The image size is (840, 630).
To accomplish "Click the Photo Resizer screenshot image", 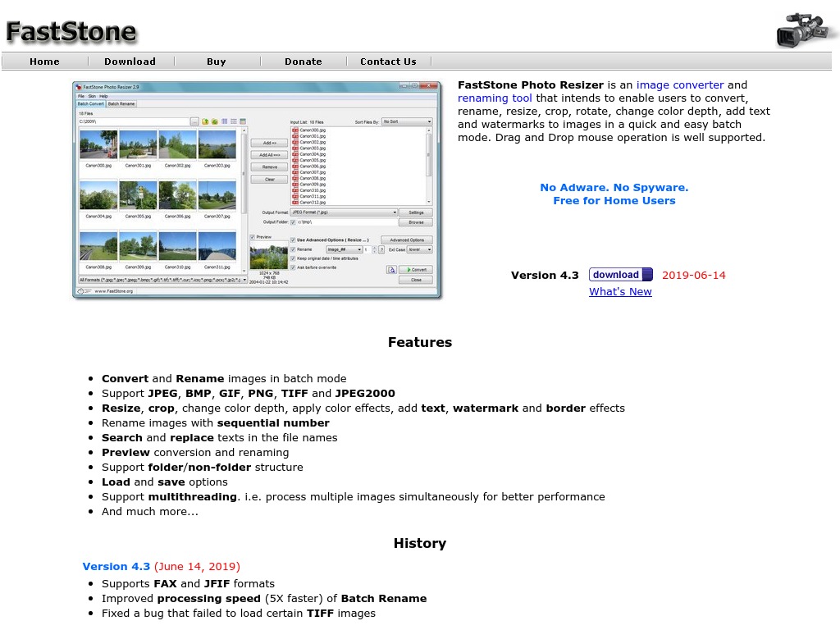I will click(257, 189).
